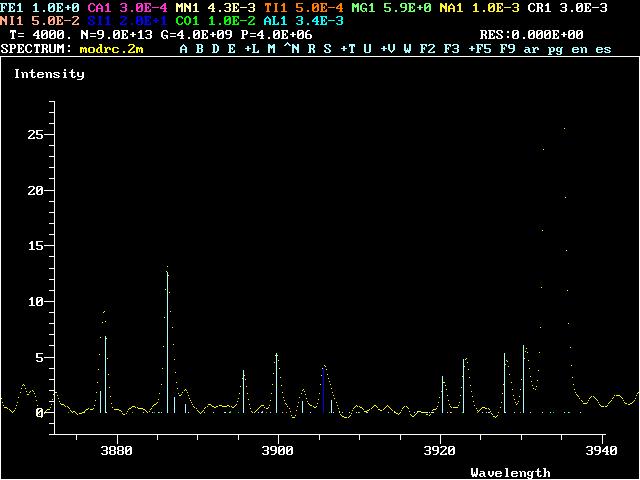This screenshot has width=640, height=480.
Task: Select the Wavelength axis title
Action: (x=510, y=473)
